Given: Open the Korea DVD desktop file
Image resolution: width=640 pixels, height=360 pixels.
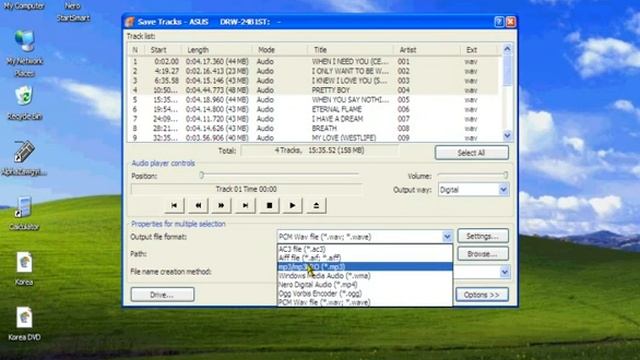Looking at the screenshot, I should click(x=24, y=323).
